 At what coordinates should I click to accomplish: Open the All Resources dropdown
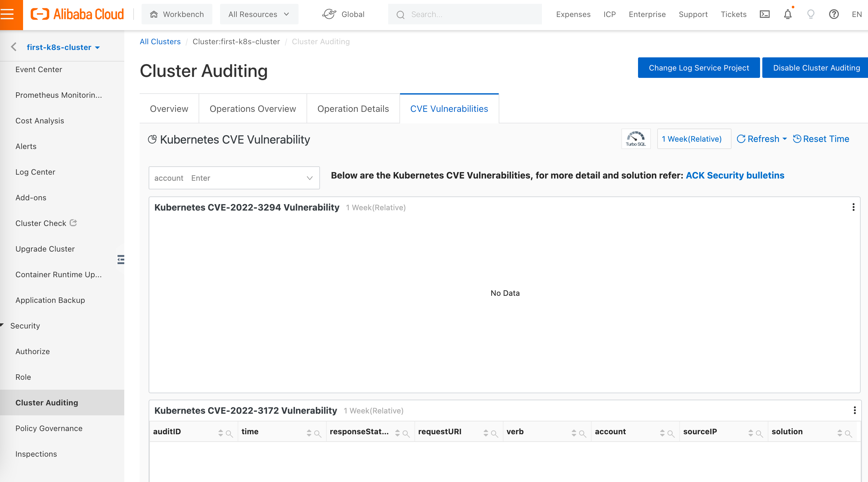tap(259, 14)
